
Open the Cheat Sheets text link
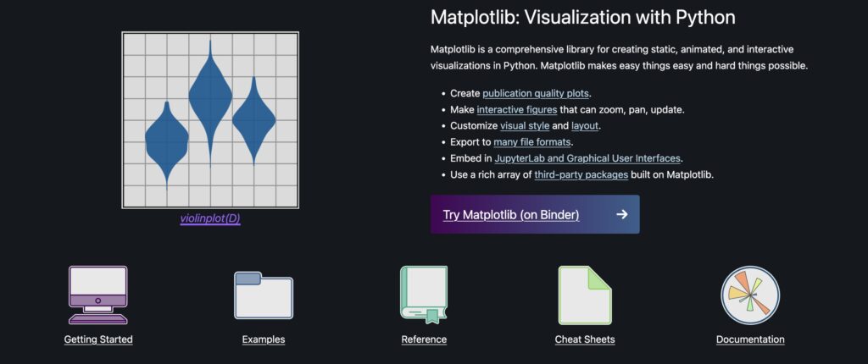pyautogui.click(x=585, y=339)
